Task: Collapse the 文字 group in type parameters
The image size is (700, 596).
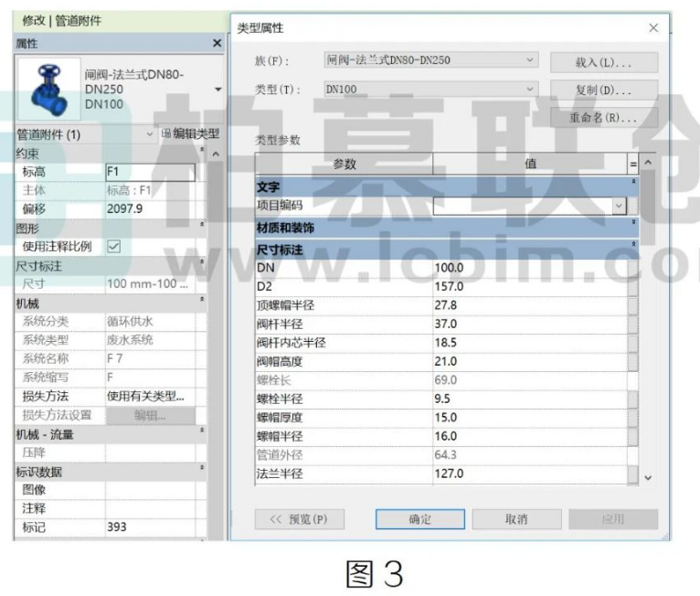Action: (x=633, y=181)
